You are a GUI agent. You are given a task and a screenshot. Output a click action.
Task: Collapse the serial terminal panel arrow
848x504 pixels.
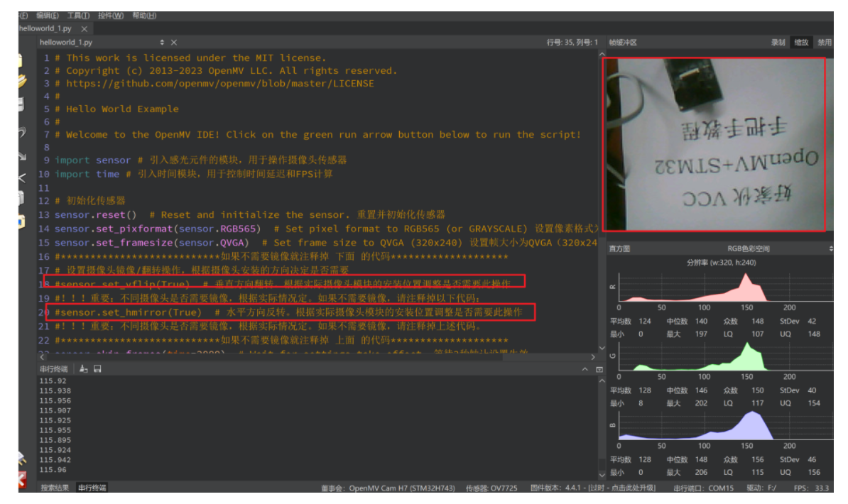[x=585, y=369]
